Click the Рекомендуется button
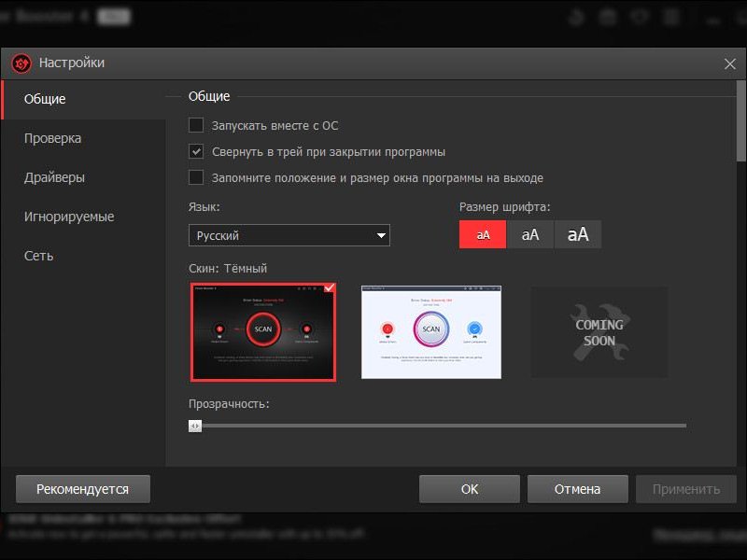 click(x=83, y=489)
